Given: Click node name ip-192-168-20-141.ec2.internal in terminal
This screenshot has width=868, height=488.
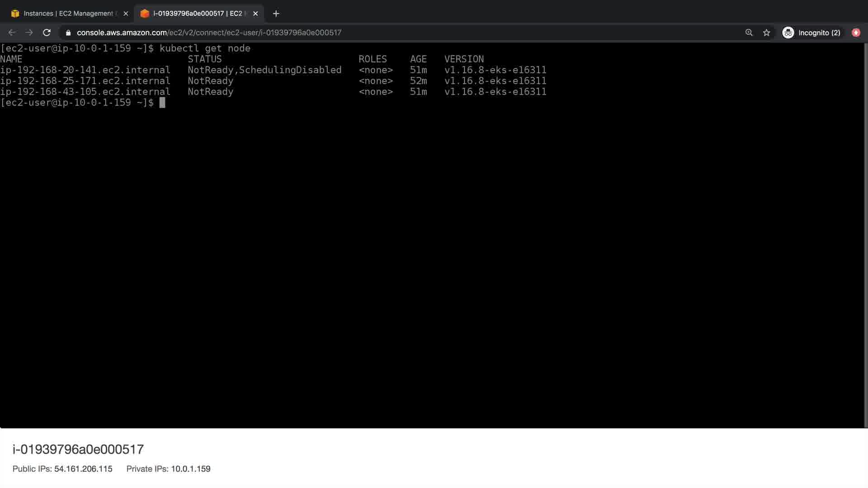Looking at the screenshot, I should click(x=85, y=70).
